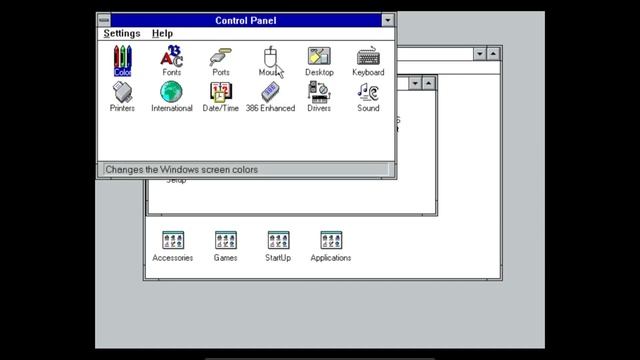Open the Mouse settings icon
640x360 pixels.
point(270,61)
